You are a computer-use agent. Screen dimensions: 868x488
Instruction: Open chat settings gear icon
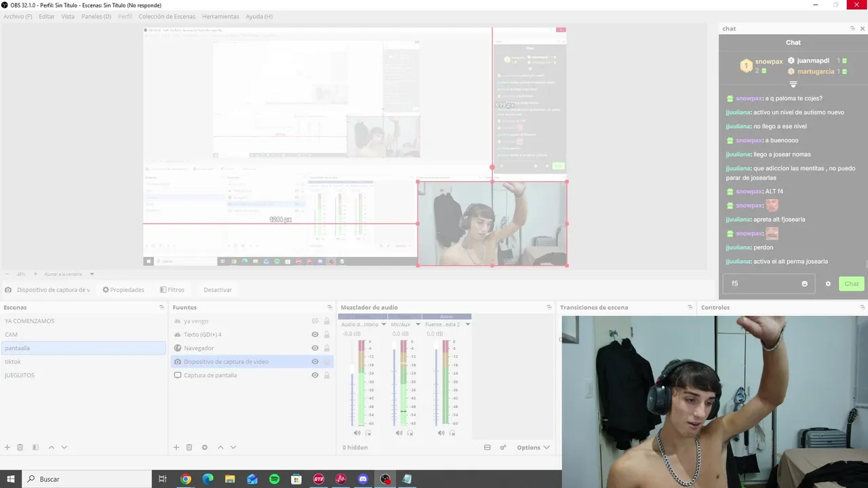point(828,284)
